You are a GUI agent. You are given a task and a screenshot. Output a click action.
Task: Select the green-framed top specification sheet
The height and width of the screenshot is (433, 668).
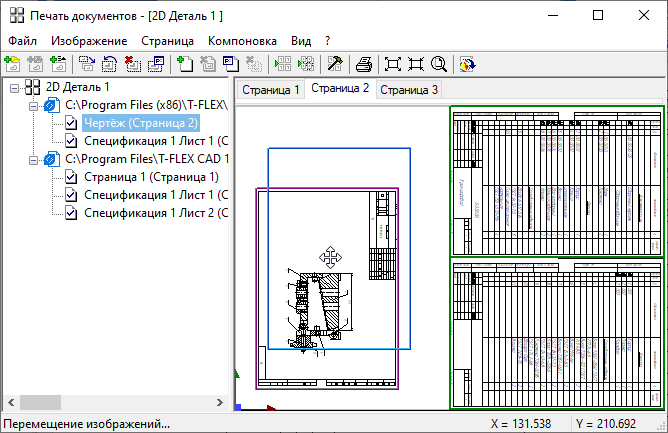click(556, 182)
